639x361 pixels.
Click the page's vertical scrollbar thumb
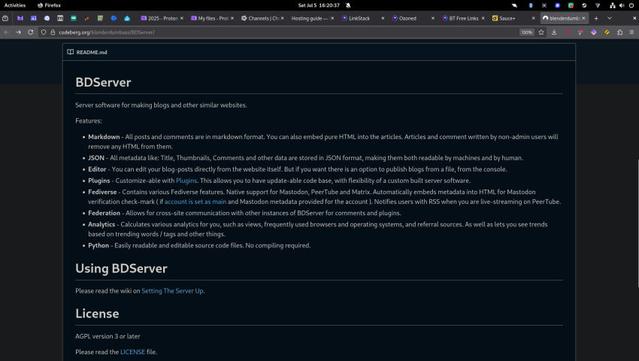click(637, 223)
